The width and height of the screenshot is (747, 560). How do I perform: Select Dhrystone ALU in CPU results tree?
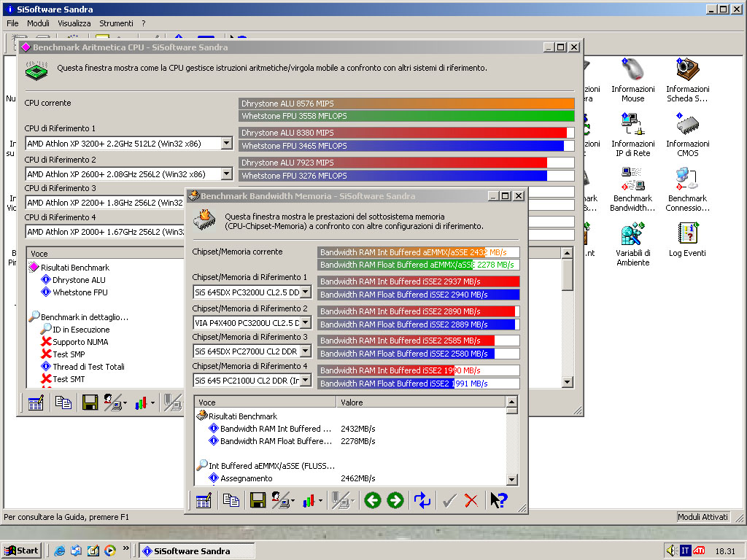74,280
